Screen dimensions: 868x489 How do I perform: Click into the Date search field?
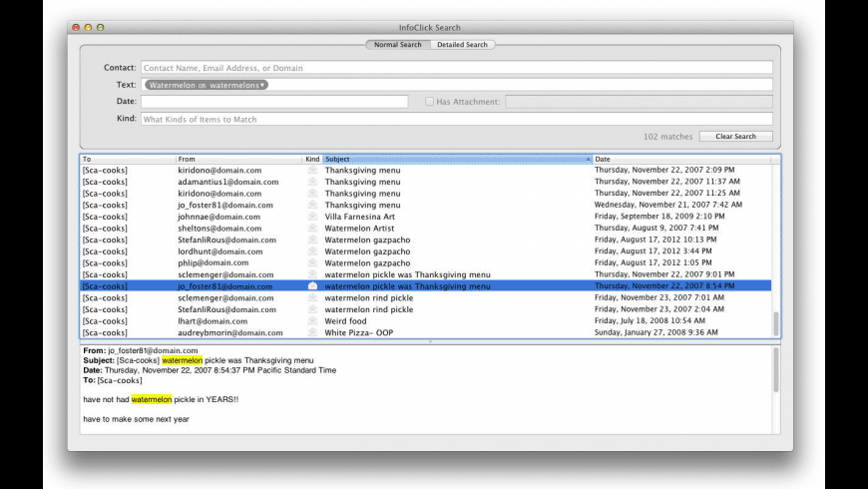coord(274,102)
